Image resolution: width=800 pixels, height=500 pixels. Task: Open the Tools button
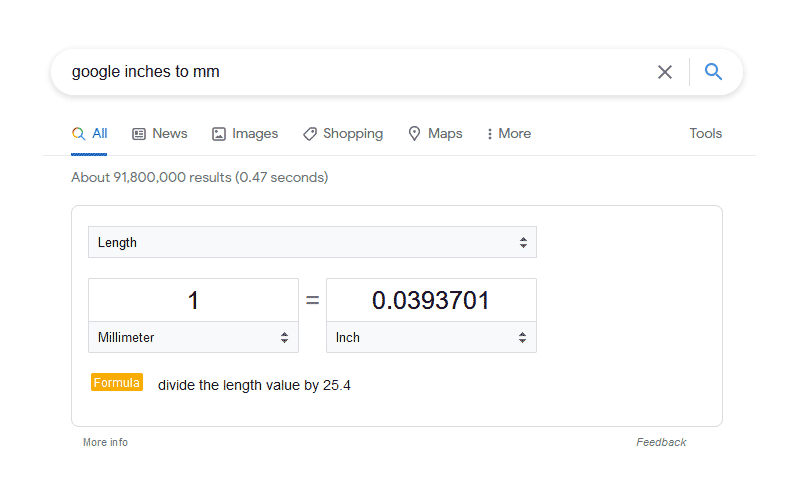click(706, 134)
